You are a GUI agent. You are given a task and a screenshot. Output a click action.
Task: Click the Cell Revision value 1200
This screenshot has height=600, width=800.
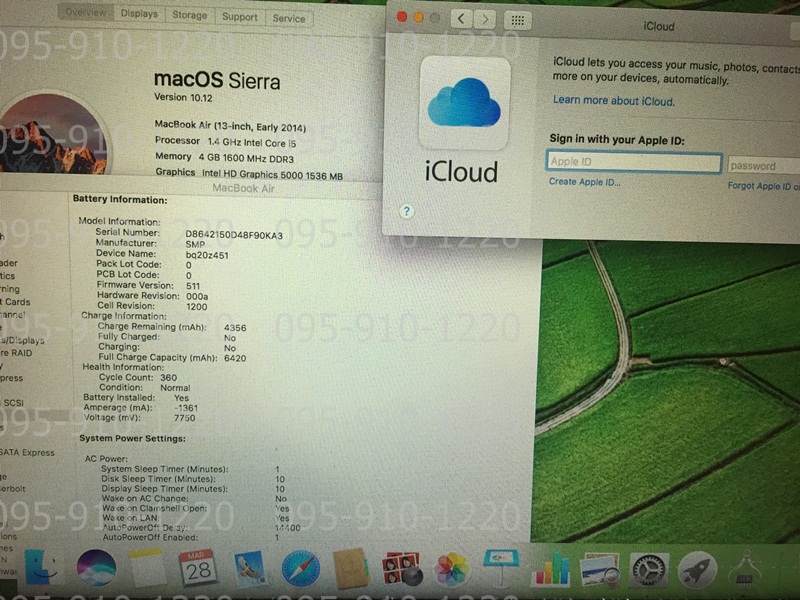[x=196, y=307]
